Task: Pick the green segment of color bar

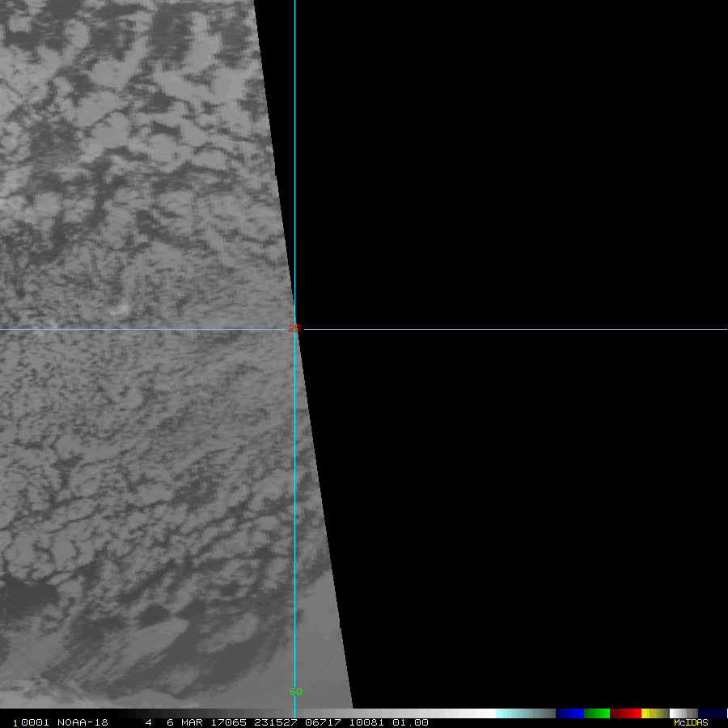Action: (x=597, y=713)
